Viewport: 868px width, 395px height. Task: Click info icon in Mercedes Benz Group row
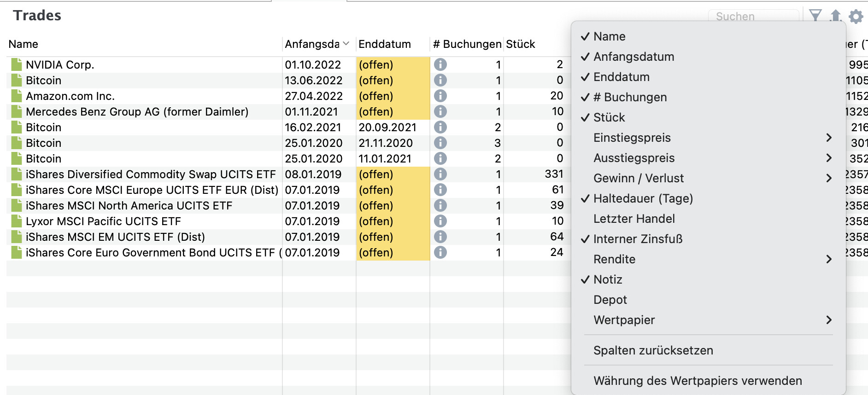[440, 111]
